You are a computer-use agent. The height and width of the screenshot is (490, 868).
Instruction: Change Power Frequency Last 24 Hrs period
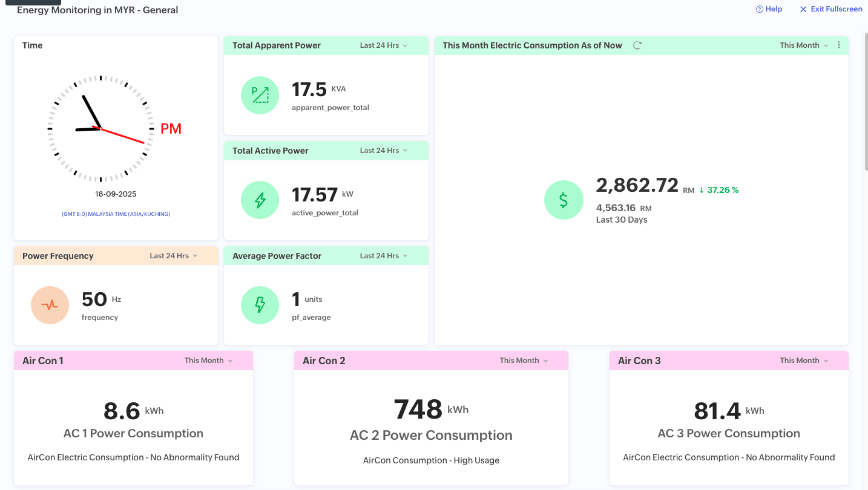point(174,256)
